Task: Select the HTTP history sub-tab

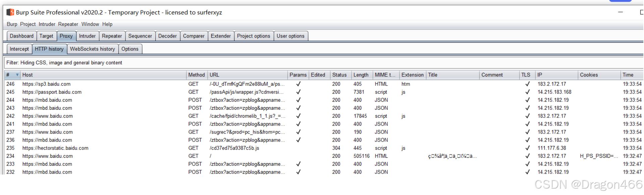Action: click(x=49, y=49)
